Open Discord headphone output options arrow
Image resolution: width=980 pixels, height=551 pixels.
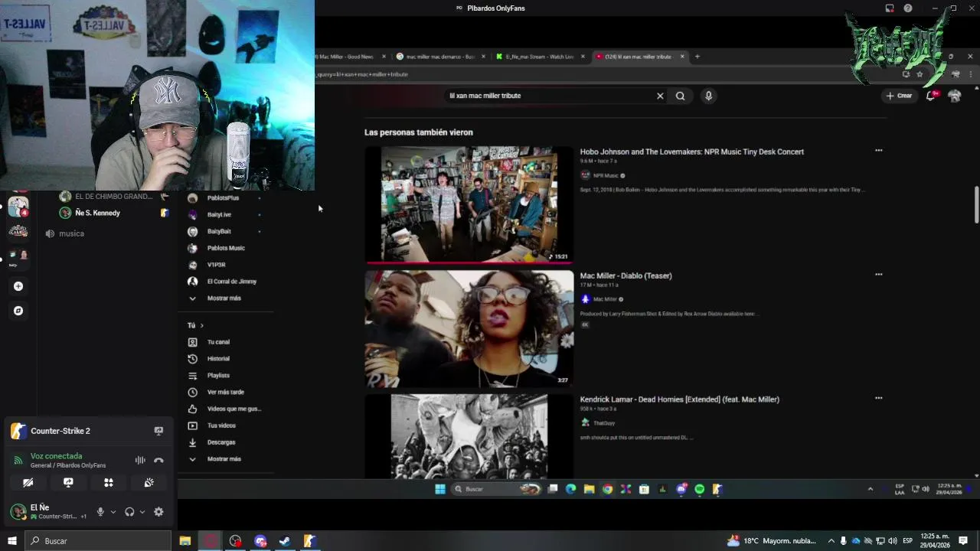pyautogui.click(x=142, y=512)
